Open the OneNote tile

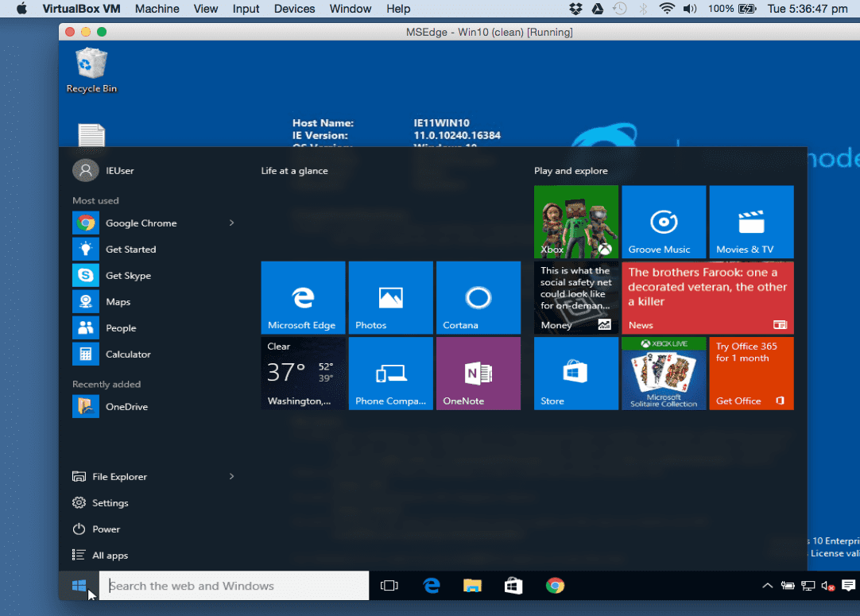click(478, 373)
